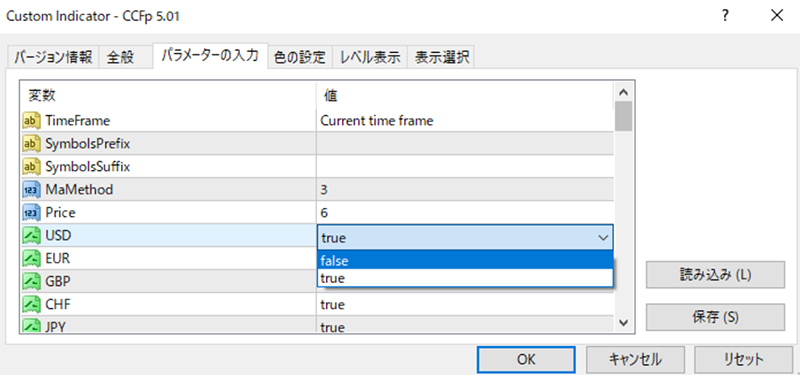
Task: Open the レベル表示 tab
Action: (370, 57)
